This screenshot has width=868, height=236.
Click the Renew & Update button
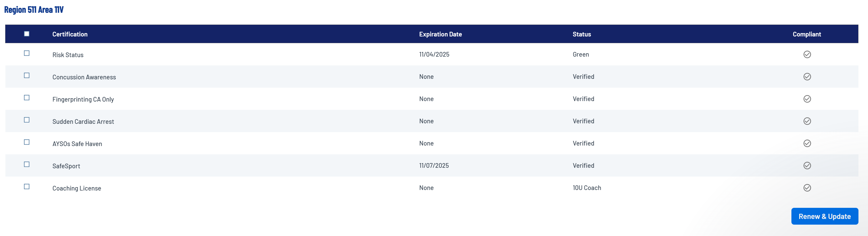(824, 216)
